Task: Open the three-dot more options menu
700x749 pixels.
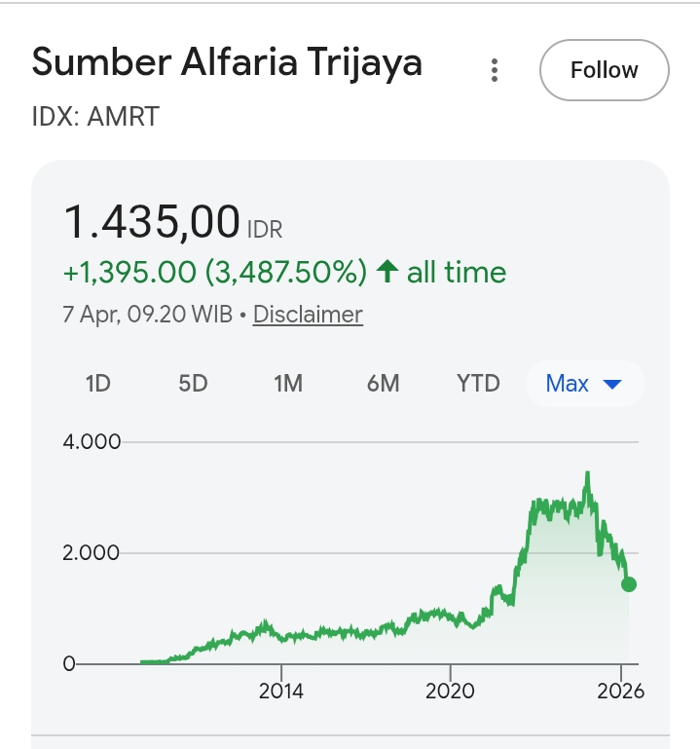Action: click(495, 70)
